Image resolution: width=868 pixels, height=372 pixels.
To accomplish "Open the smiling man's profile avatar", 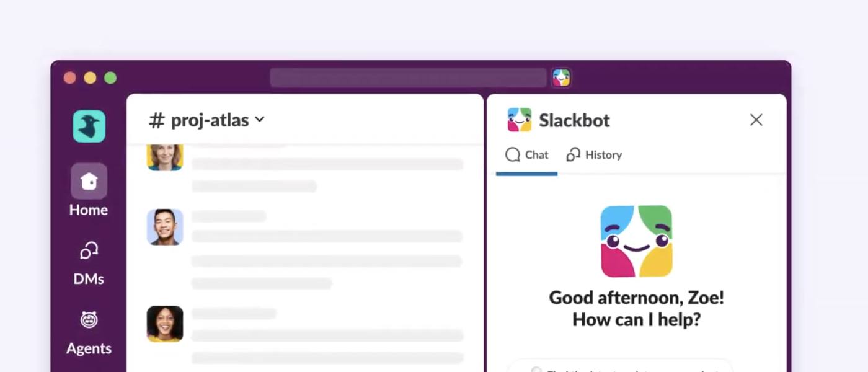I will (x=165, y=227).
